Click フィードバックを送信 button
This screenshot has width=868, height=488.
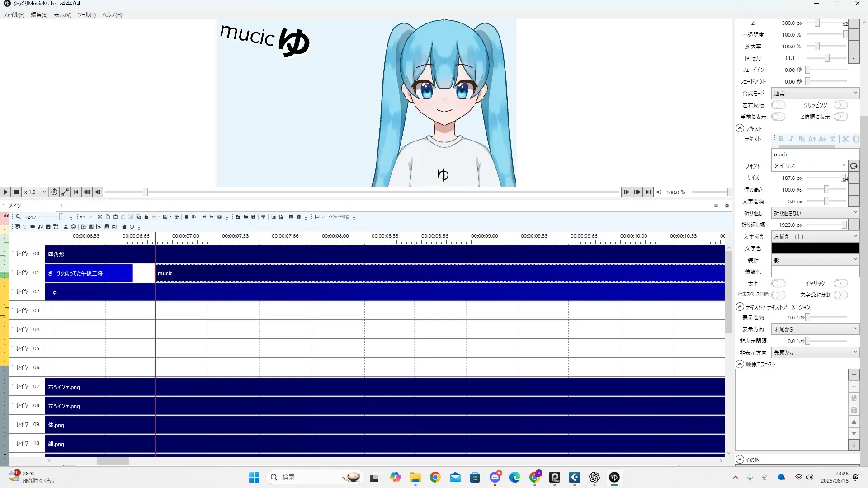click(x=332, y=217)
